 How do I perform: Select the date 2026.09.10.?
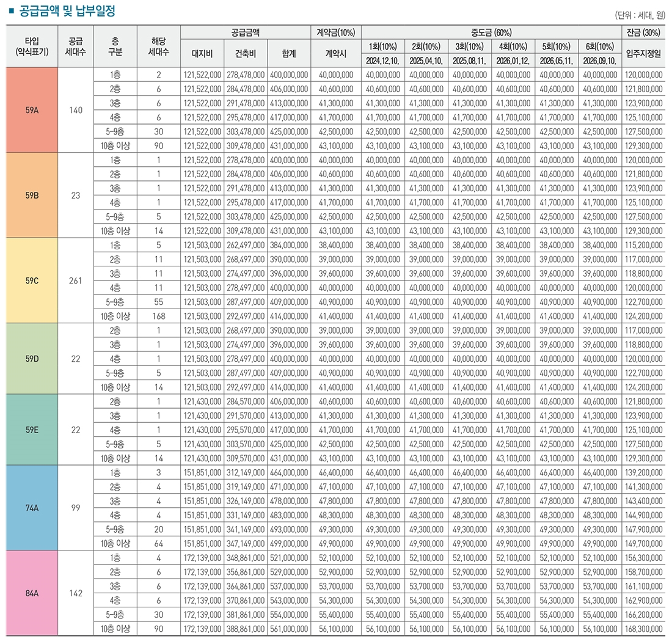click(600, 61)
